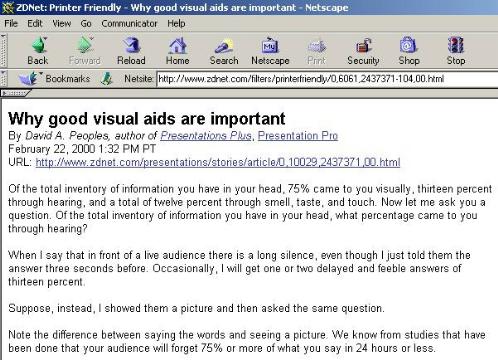This screenshot has height=360, width=498.
Task: Open the Security info icon
Action: [363, 51]
